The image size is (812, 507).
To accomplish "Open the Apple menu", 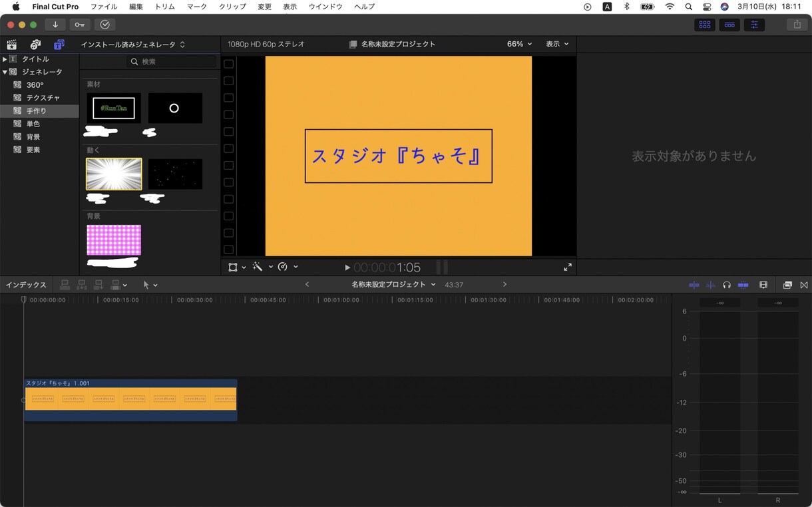I will point(16,7).
